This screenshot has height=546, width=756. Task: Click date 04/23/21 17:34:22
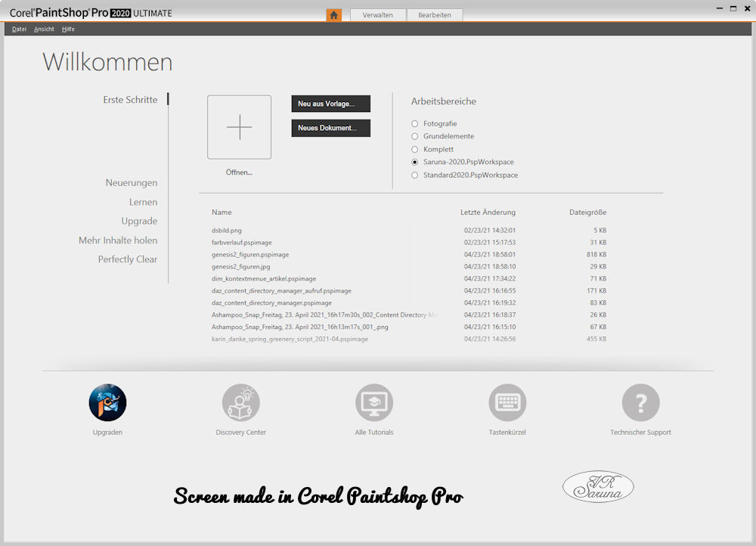coord(490,279)
